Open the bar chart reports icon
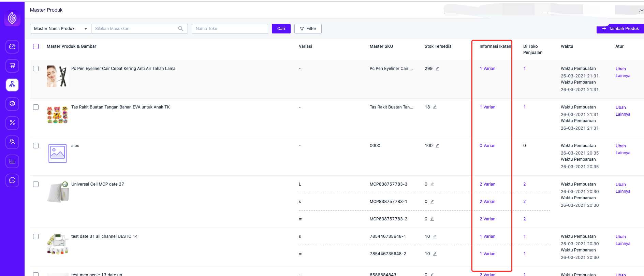 pyautogui.click(x=12, y=161)
